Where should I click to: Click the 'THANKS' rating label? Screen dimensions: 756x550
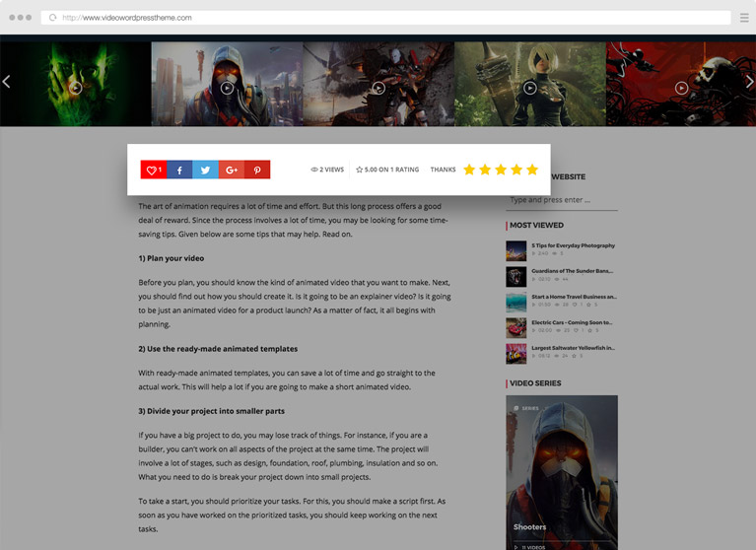pyautogui.click(x=444, y=170)
